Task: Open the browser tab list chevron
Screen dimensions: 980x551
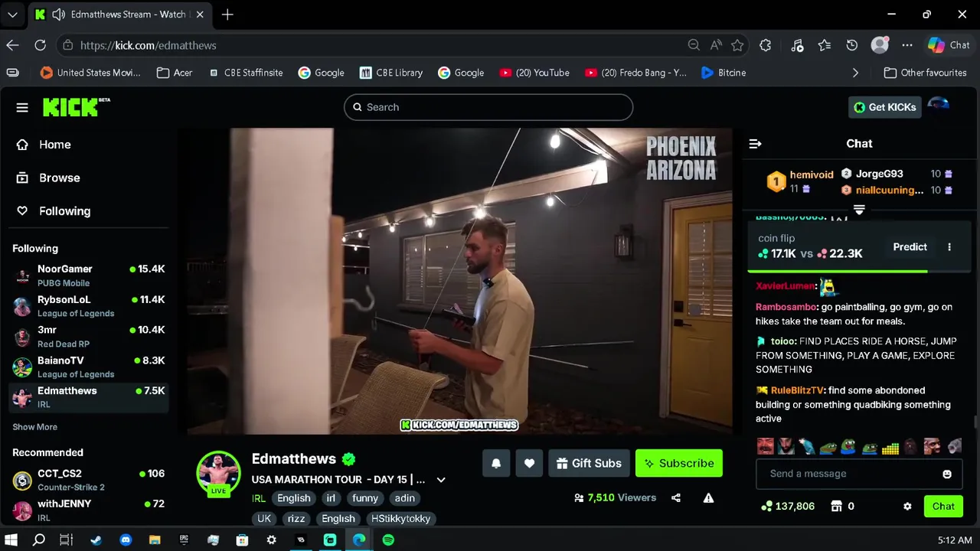Action: coord(12,15)
